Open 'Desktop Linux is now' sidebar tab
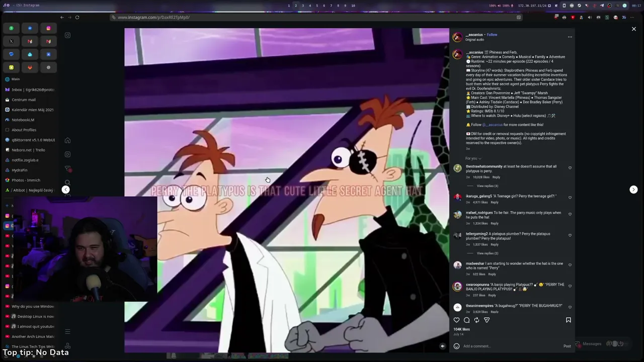The image size is (644, 362). 30,316
